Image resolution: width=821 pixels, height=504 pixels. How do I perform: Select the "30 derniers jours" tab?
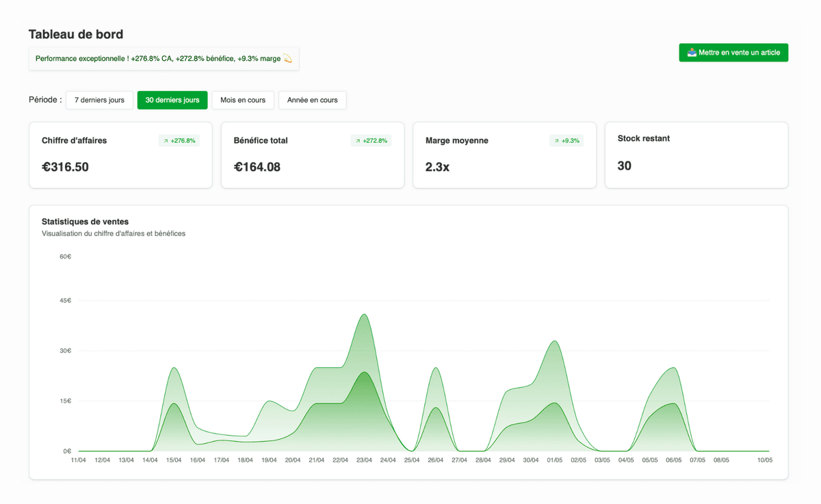coord(172,100)
